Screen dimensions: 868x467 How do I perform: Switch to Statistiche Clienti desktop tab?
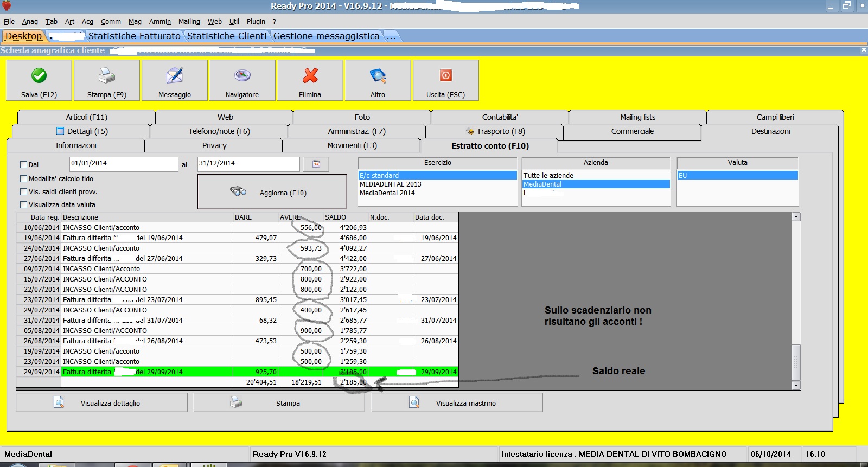(x=227, y=36)
